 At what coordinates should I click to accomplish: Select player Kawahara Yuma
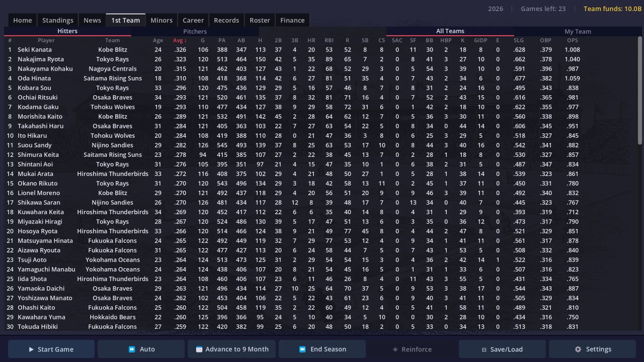(x=41, y=317)
